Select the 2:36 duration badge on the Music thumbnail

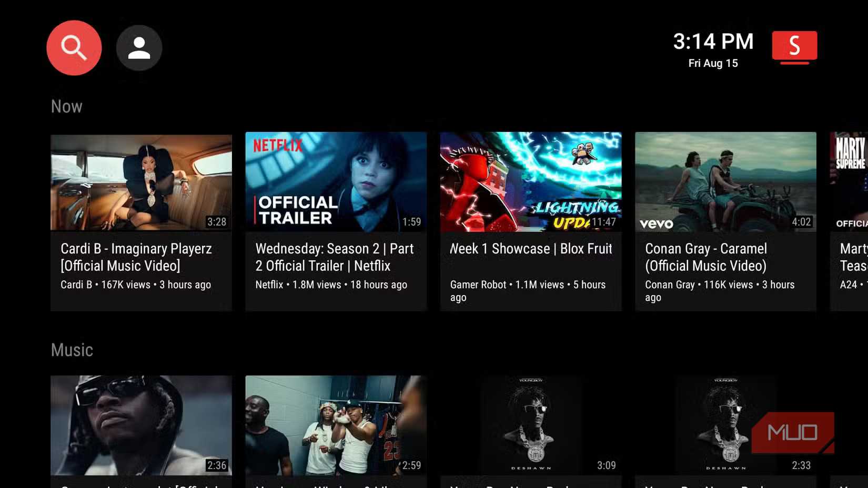(x=216, y=465)
